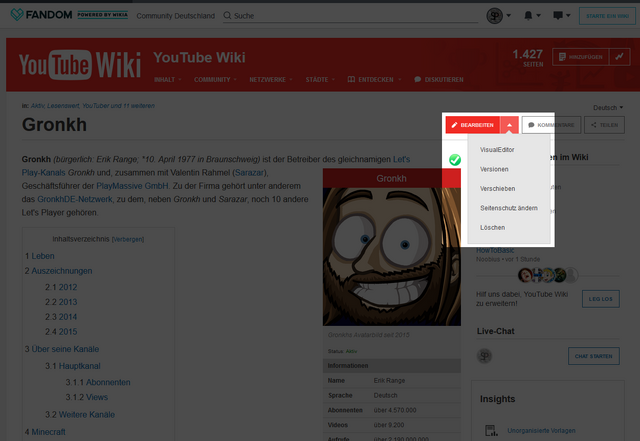Screen dimensions: 640x441
Task: Select Verschieben from the edit menu
Action: click(x=497, y=189)
